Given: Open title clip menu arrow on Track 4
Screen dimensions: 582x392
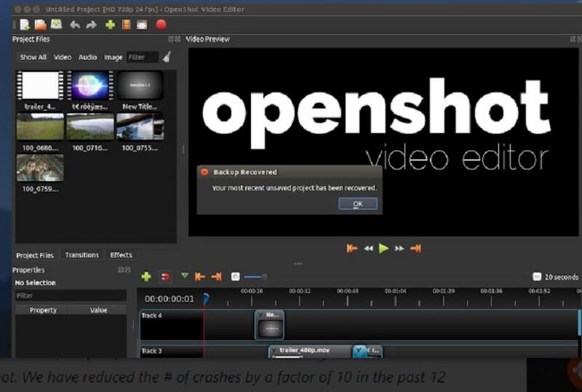Looking at the screenshot, I should (261, 315).
